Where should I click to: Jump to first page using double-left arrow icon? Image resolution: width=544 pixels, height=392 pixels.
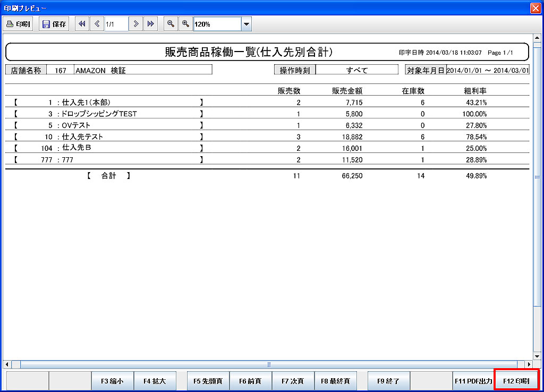82,24
